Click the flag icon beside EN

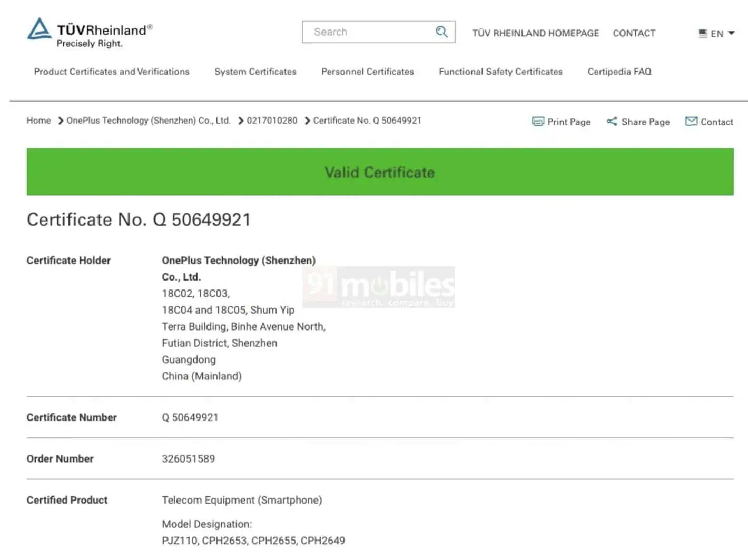tap(703, 34)
